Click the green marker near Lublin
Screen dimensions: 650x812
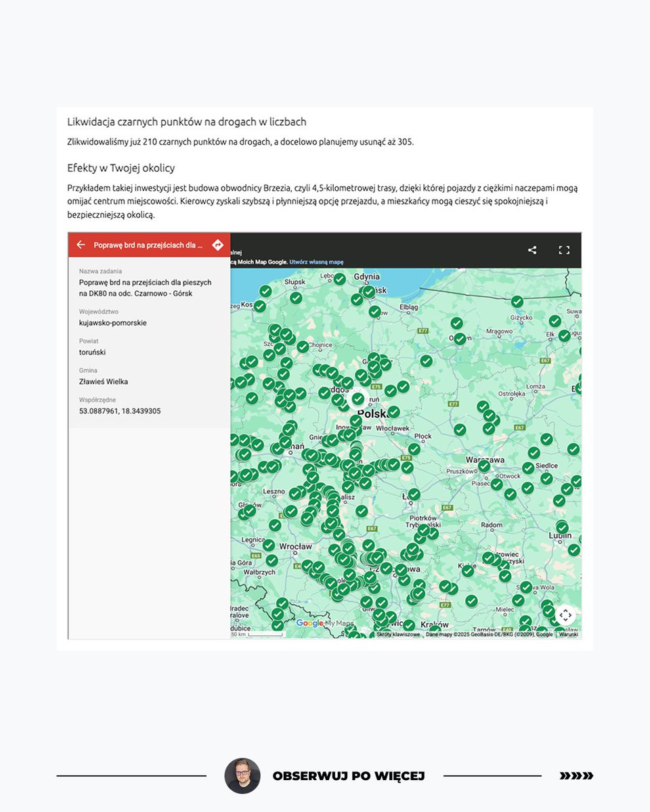[562, 526]
